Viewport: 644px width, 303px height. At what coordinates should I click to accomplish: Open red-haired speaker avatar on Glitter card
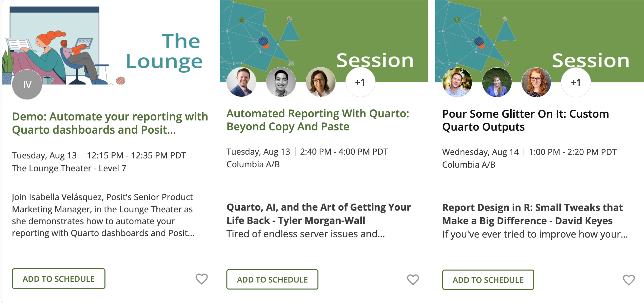point(536,82)
